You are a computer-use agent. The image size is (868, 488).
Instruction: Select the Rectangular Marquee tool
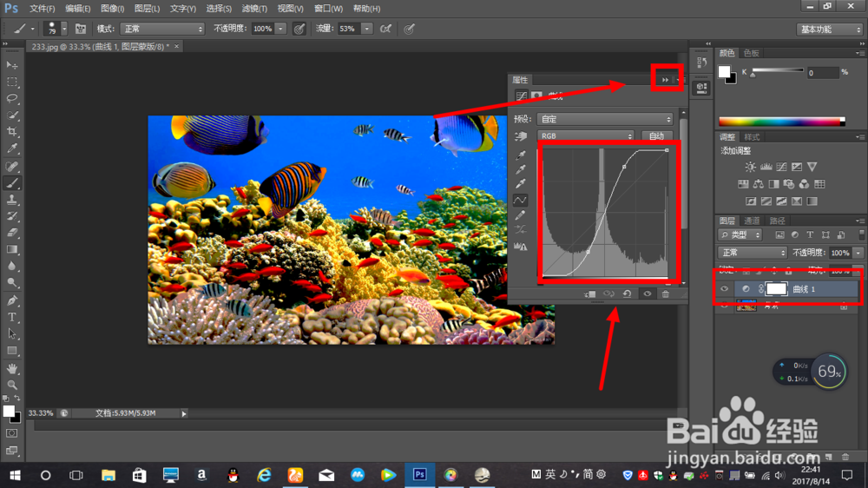pyautogui.click(x=11, y=82)
